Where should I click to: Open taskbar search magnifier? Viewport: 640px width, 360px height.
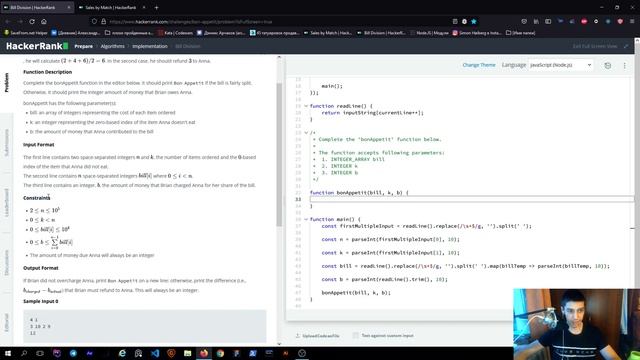[x=24, y=353]
